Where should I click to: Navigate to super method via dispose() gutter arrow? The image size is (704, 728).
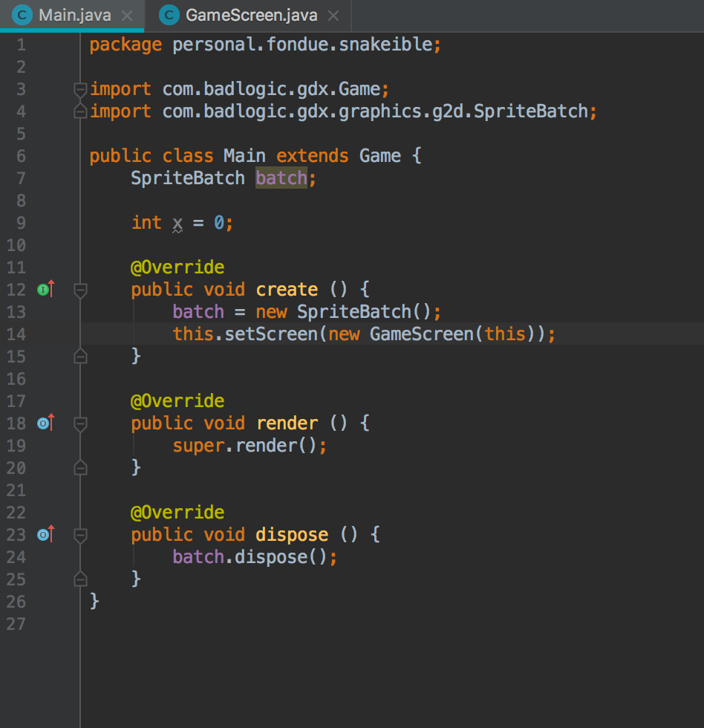pyautogui.click(x=50, y=532)
